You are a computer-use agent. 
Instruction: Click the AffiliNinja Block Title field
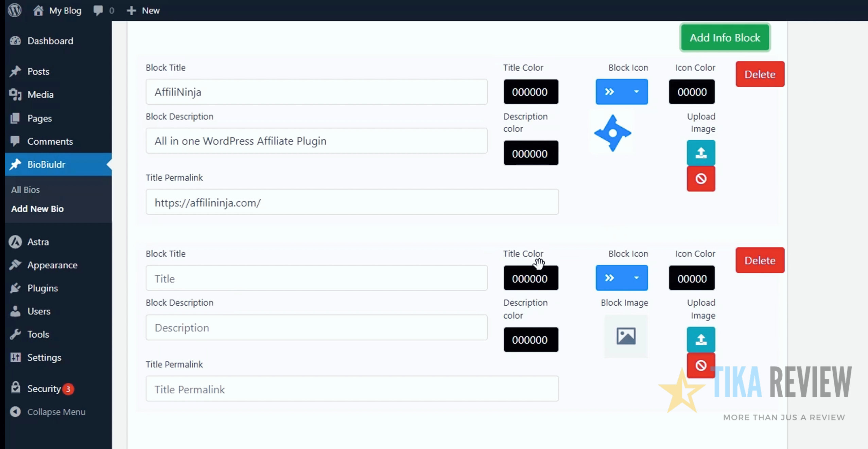pos(316,92)
